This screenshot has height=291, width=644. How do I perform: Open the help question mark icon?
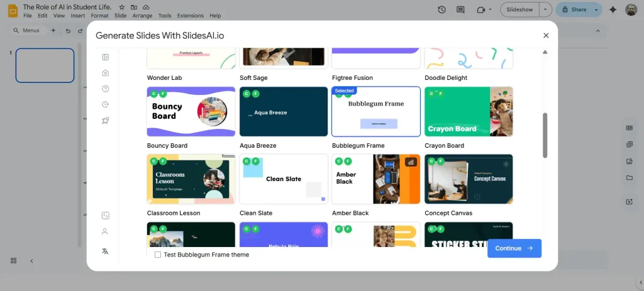[x=105, y=89]
